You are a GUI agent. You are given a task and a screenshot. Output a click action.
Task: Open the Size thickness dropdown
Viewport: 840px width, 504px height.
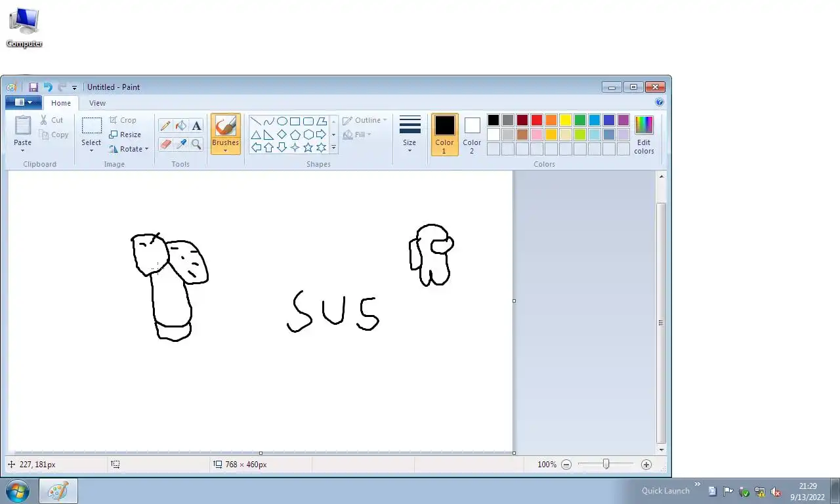click(409, 135)
